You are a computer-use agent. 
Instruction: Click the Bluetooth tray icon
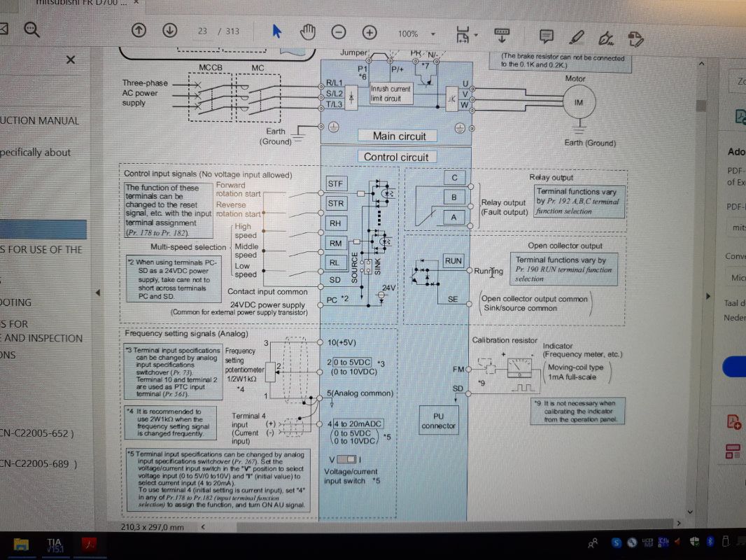pos(710,541)
